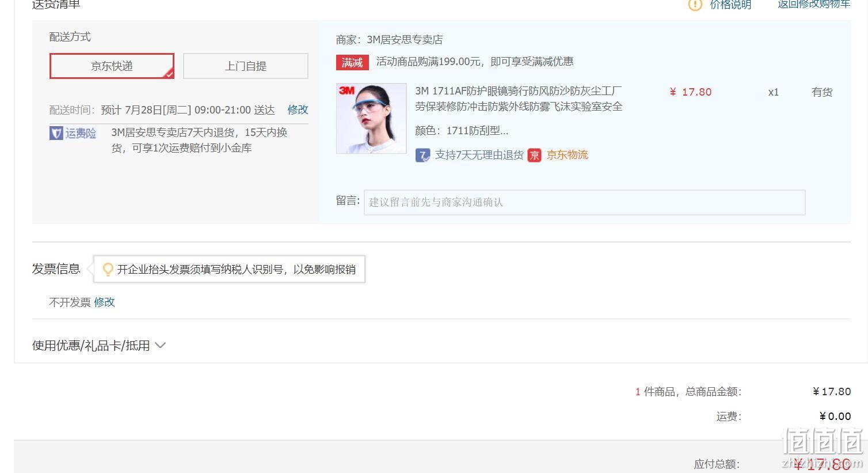Click the 满减 promotion tag
The width and height of the screenshot is (868, 473).
click(x=352, y=62)
